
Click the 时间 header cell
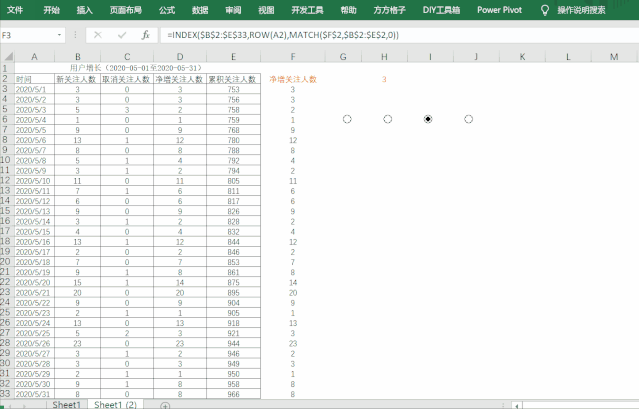pyautogui.click(x=34, y=79)
